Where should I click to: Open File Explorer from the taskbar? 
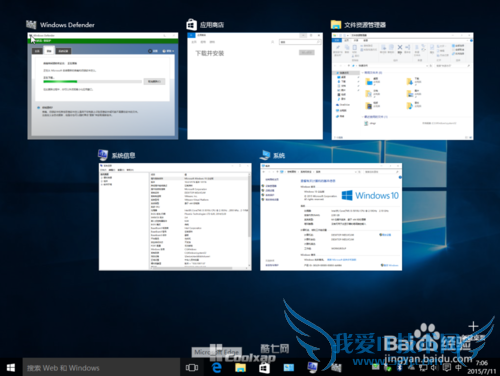pyautogui.click(x=240, y=367)
